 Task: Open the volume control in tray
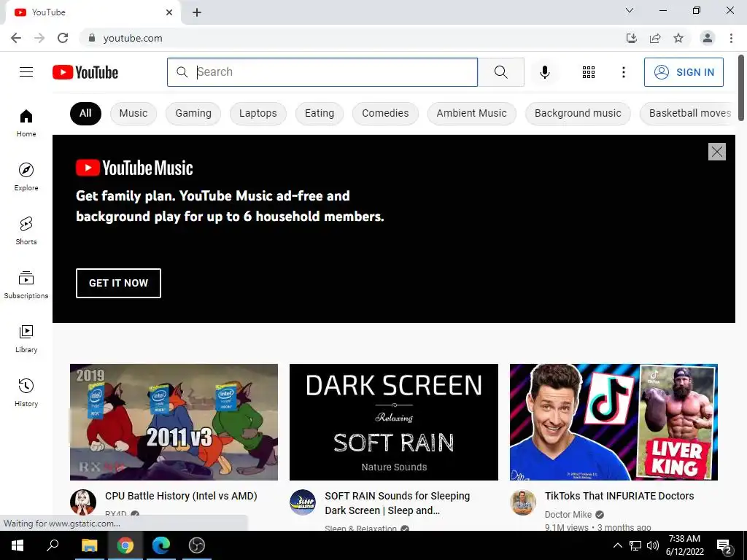(653, 545)
